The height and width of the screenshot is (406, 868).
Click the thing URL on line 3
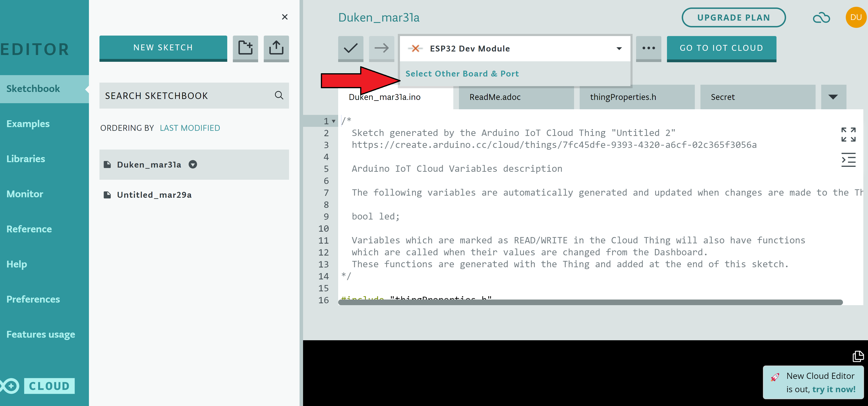(x=554, y=145)
